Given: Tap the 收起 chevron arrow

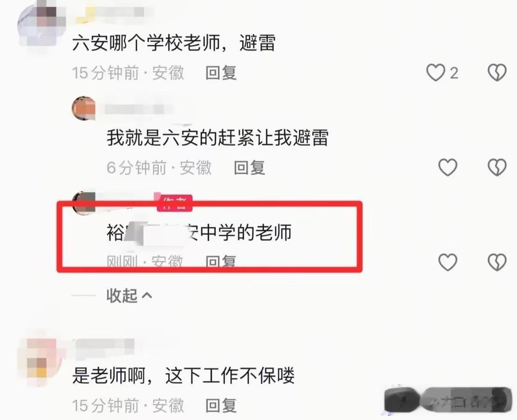Looking at the screenshot, I should 147,296.
